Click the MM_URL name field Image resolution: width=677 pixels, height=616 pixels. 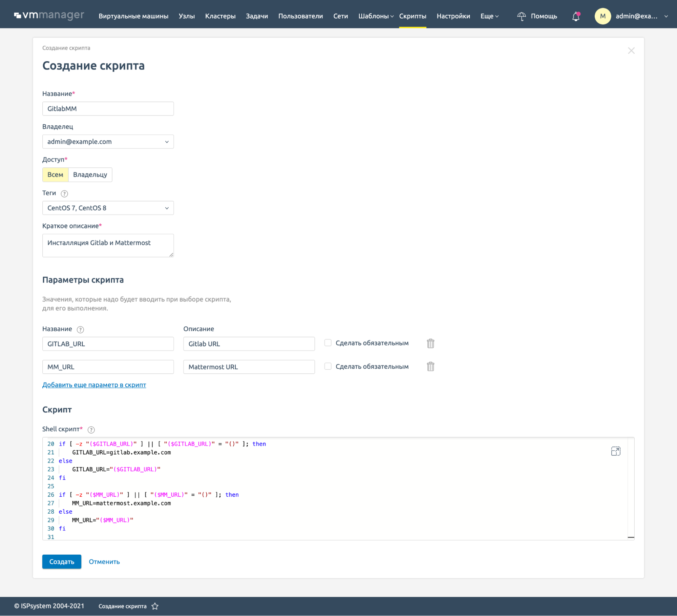[108, 367]
